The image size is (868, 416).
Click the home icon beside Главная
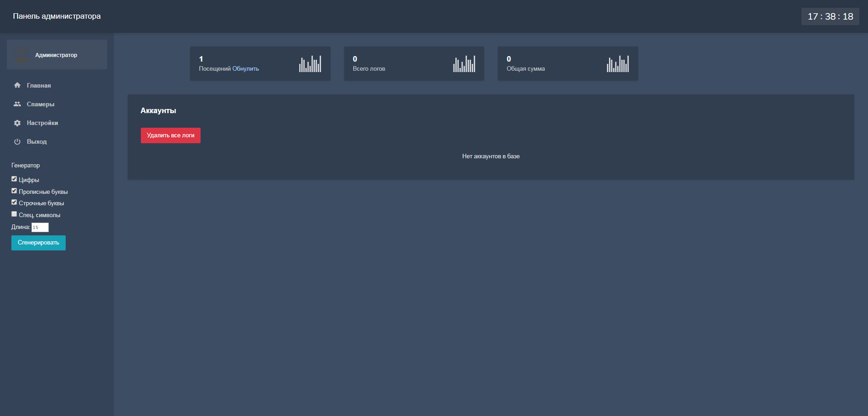[17, 85]
